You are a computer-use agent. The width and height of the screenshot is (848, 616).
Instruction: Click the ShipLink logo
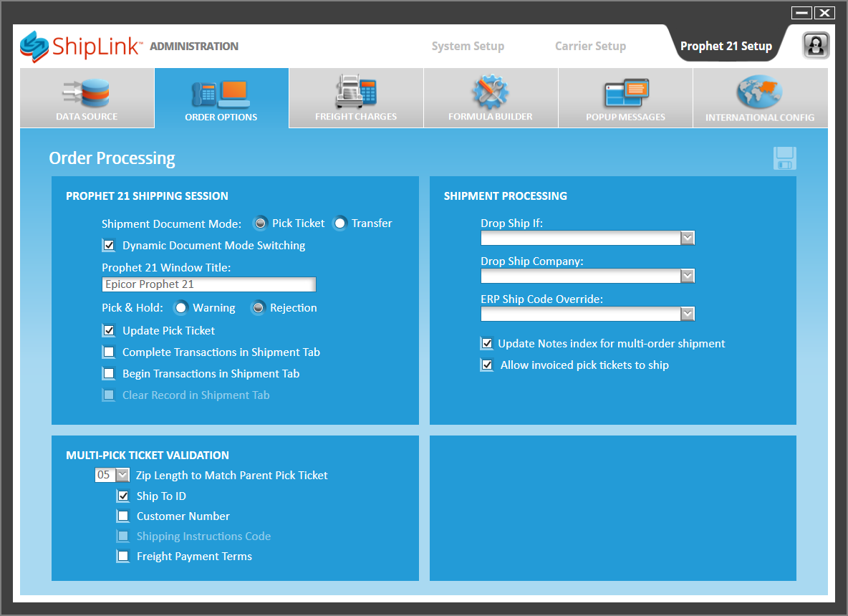[81, 47]
